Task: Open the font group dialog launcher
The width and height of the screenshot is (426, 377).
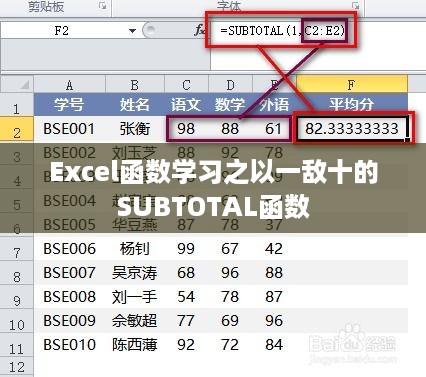Action: pyautogui.click(x=356, y=6)
